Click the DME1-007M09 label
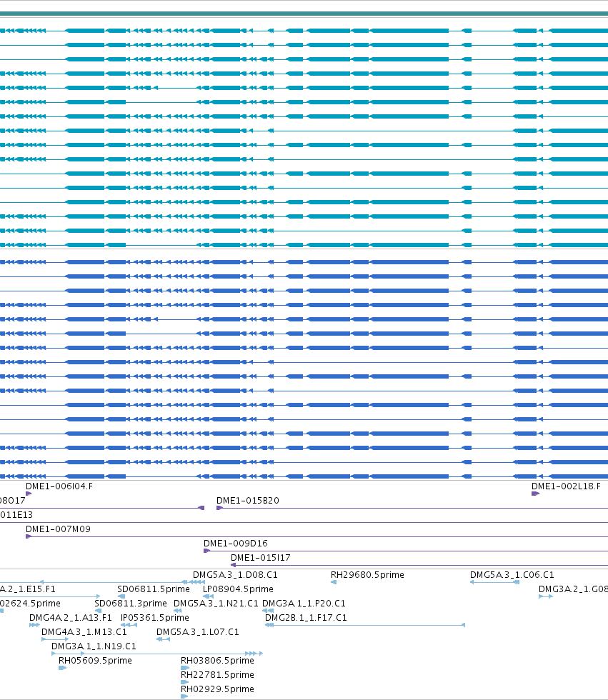 pos(58,529)
